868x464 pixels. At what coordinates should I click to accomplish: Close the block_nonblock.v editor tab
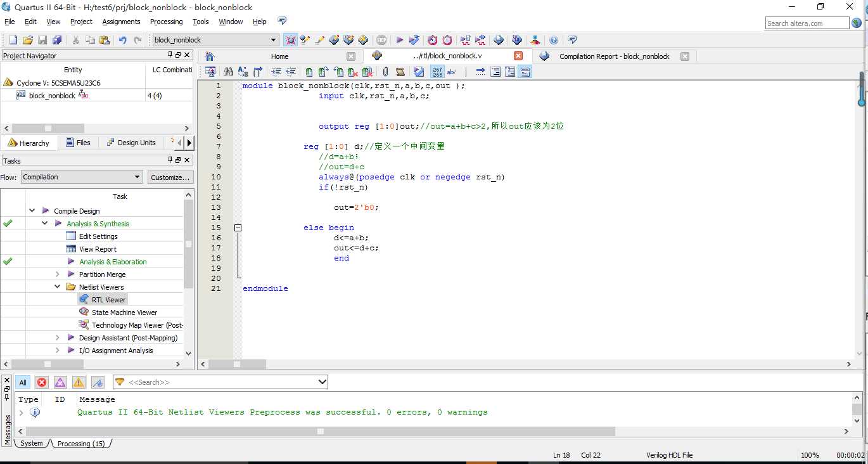pyautogui.click(x=518, y=56)
